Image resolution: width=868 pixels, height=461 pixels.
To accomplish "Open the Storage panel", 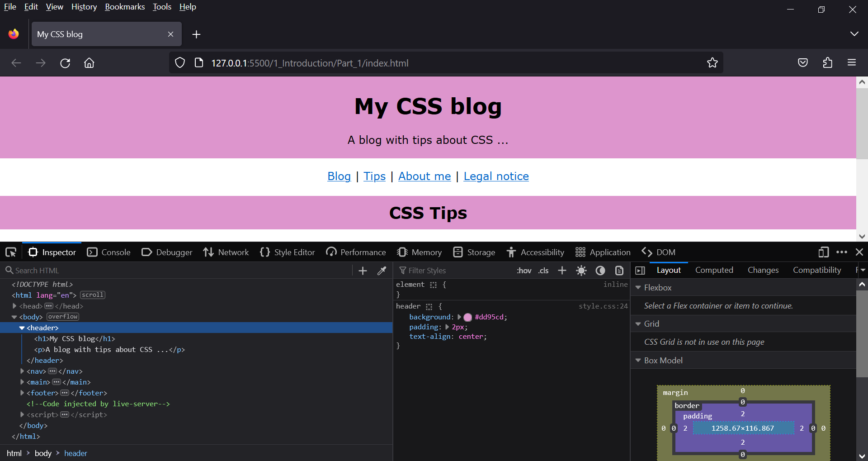I will [474, 252].
